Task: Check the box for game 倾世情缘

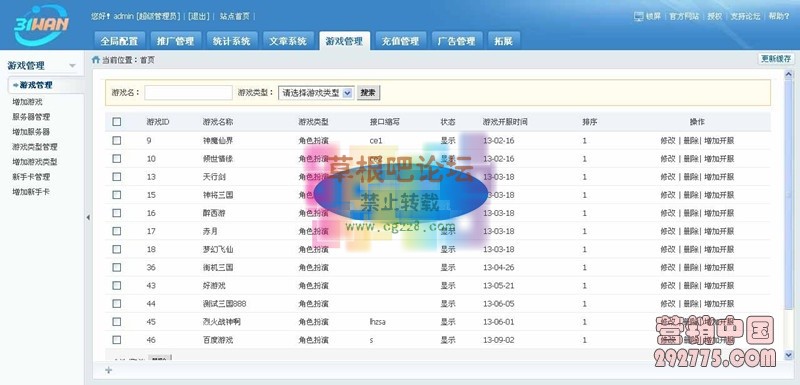Action: tap(117, 159)
